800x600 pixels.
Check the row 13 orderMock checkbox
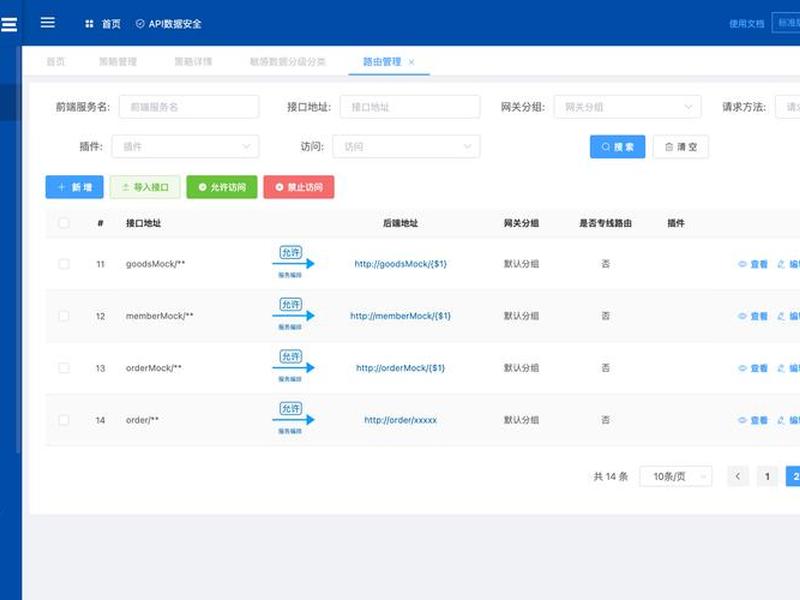pyautogui.click(x=64, y=368)
